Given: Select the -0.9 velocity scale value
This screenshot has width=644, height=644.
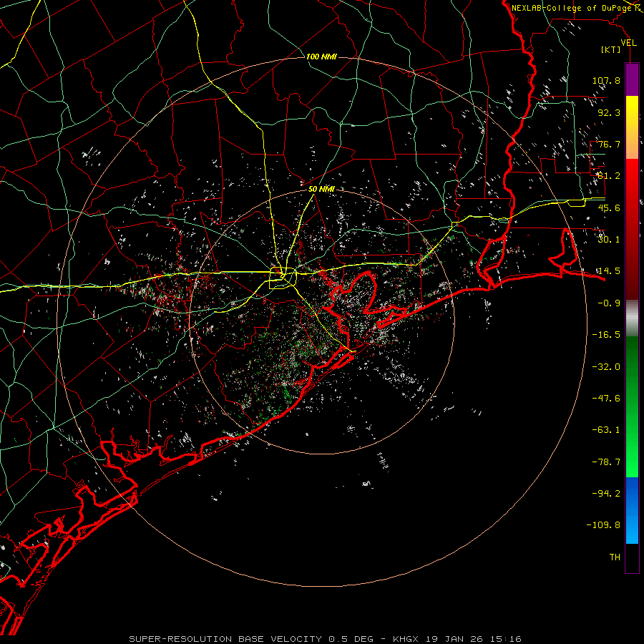Looking at the screenshot, I should (609, 303).
